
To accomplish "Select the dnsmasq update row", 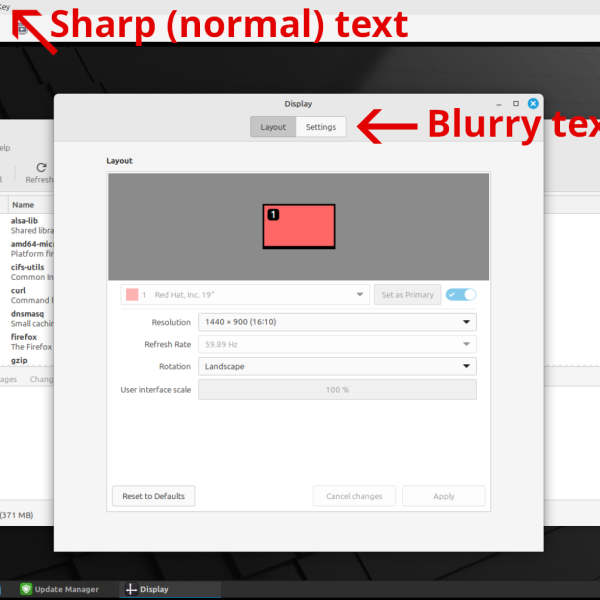I will [27, 318].
